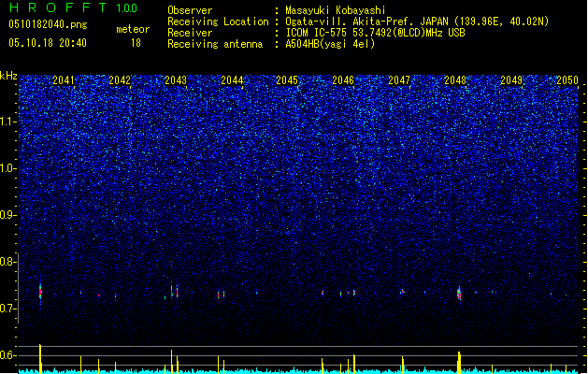Click the Receiving antenna label
This screenshot has width=588, height=374.
coord(215,44)
